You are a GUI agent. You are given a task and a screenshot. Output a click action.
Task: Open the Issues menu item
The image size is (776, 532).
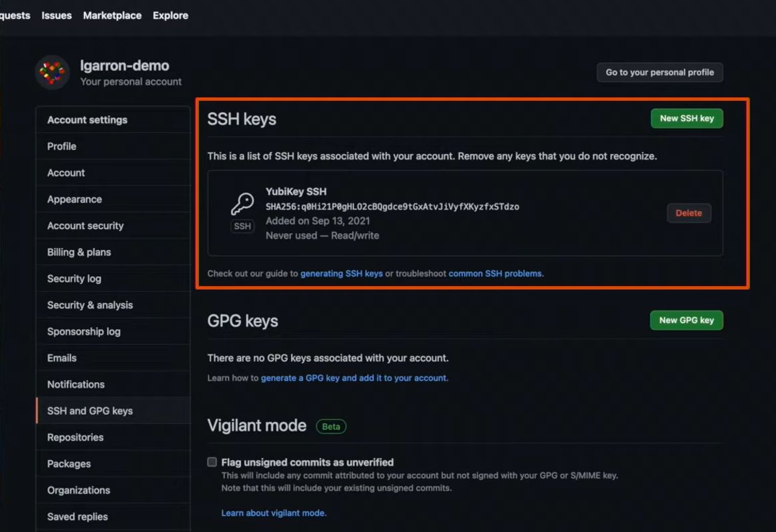pyautogui.click(x=56, y=15)
